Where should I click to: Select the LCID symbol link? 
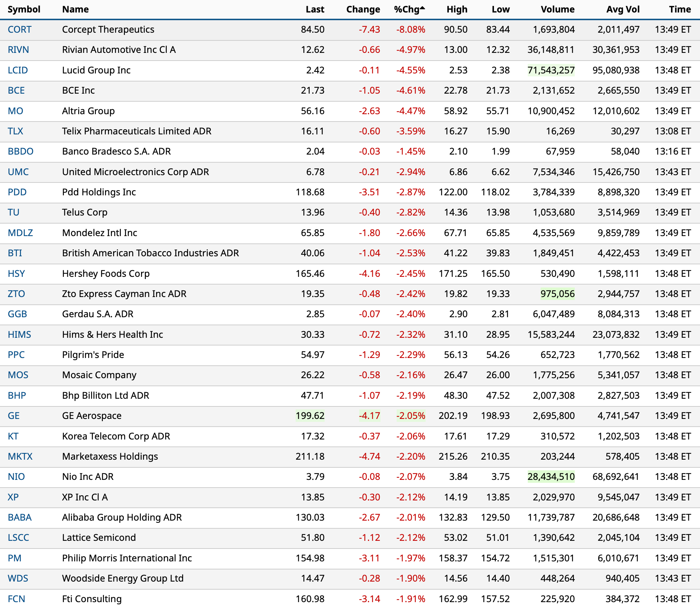click(18, 70)
